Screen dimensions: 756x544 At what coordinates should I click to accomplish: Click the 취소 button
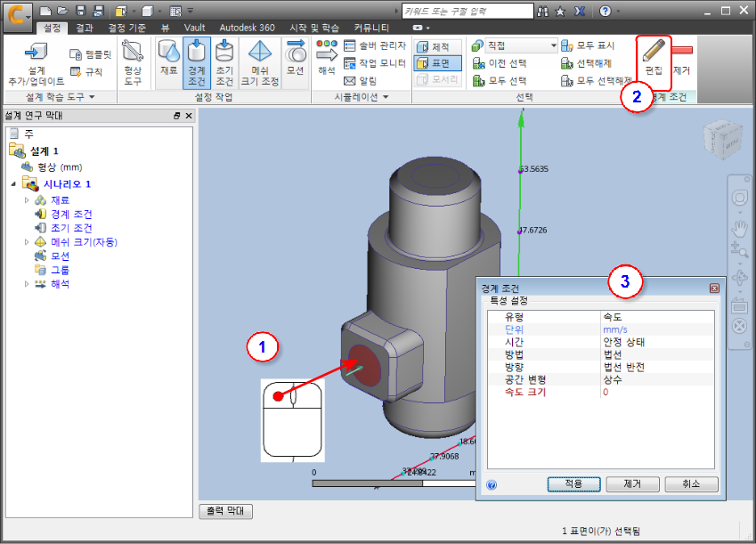[691, 483]
